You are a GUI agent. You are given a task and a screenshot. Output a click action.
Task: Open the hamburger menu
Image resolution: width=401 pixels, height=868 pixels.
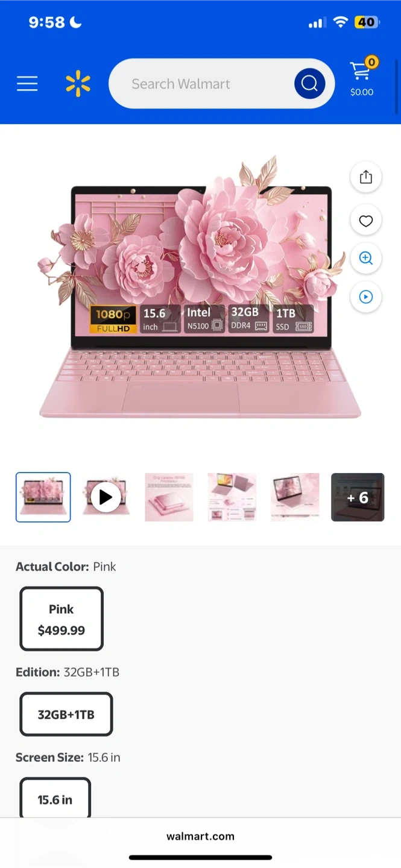pos(27,84)
